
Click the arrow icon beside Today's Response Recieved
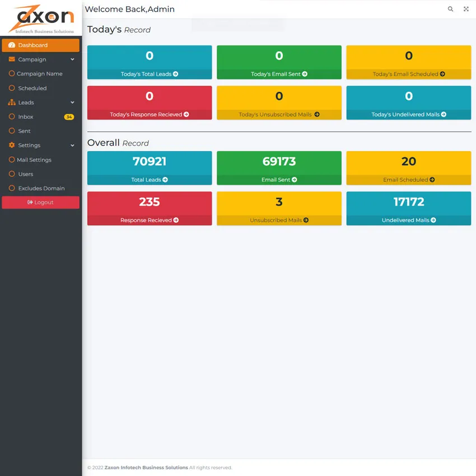tap(186, 114)
